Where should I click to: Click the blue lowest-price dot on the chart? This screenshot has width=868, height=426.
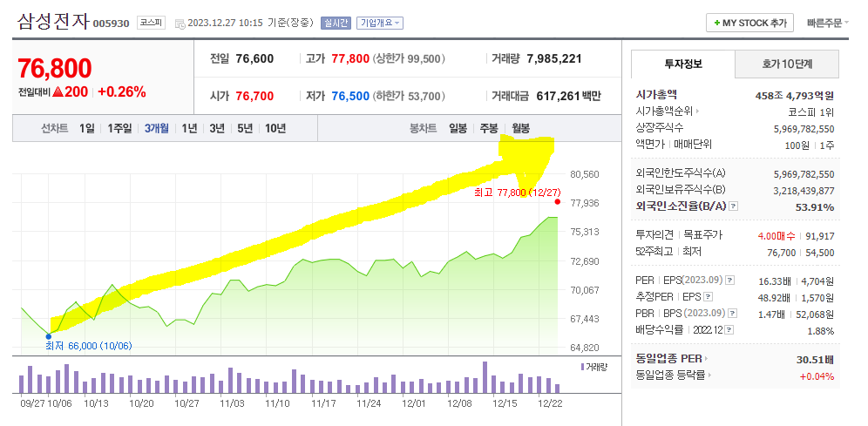pos(48,336)
